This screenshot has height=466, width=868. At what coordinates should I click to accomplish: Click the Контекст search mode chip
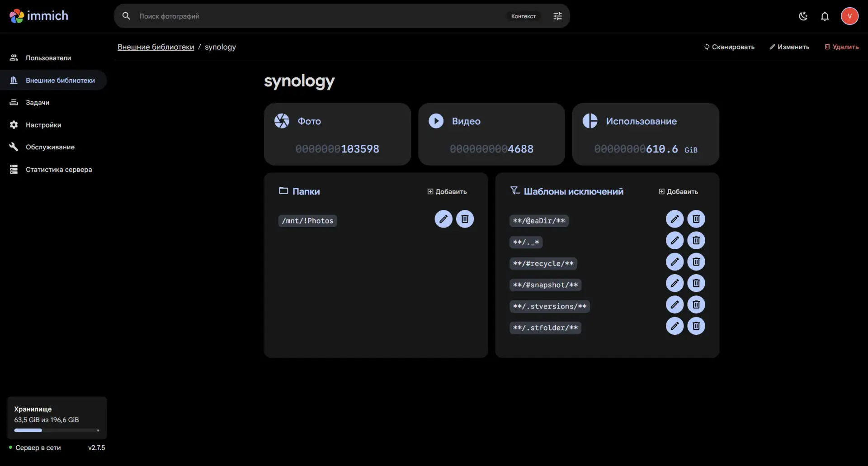(524, 16)
